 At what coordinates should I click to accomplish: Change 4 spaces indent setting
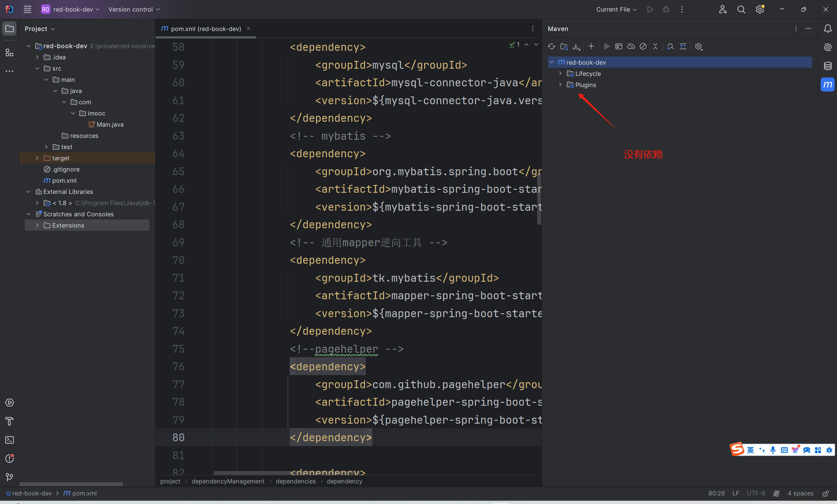point(800,493)
